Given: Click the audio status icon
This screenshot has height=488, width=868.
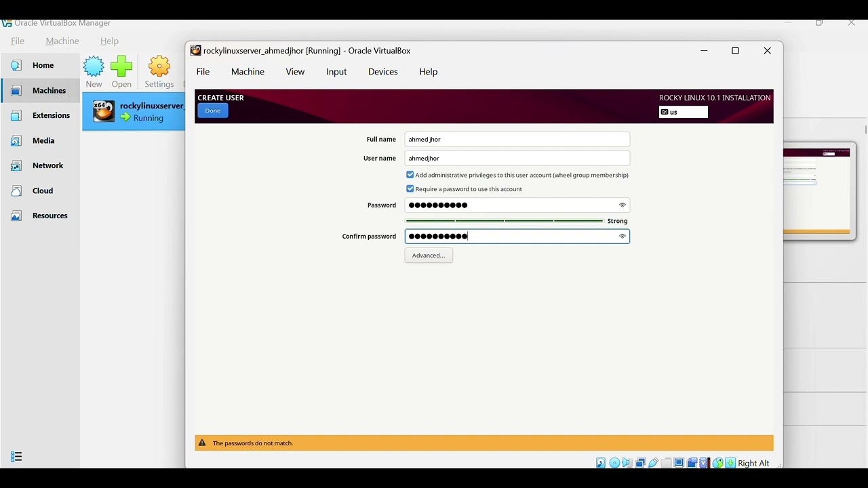Looking at the screenshot, I should [626, 463].
